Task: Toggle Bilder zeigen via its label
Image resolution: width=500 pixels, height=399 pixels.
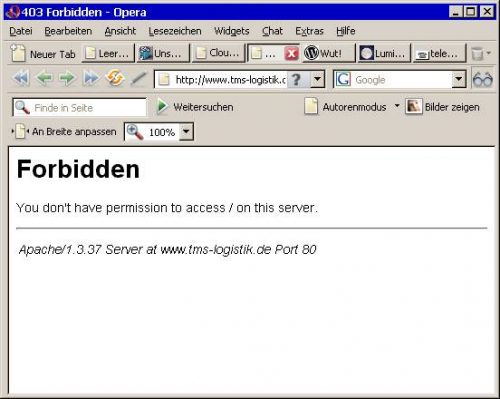Action: point(452,107)
